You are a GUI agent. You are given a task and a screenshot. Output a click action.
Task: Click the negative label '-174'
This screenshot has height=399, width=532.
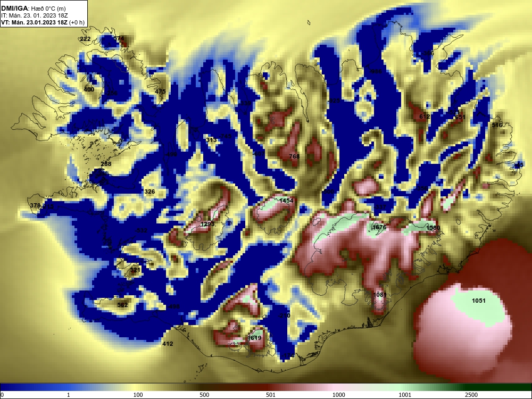288,355
